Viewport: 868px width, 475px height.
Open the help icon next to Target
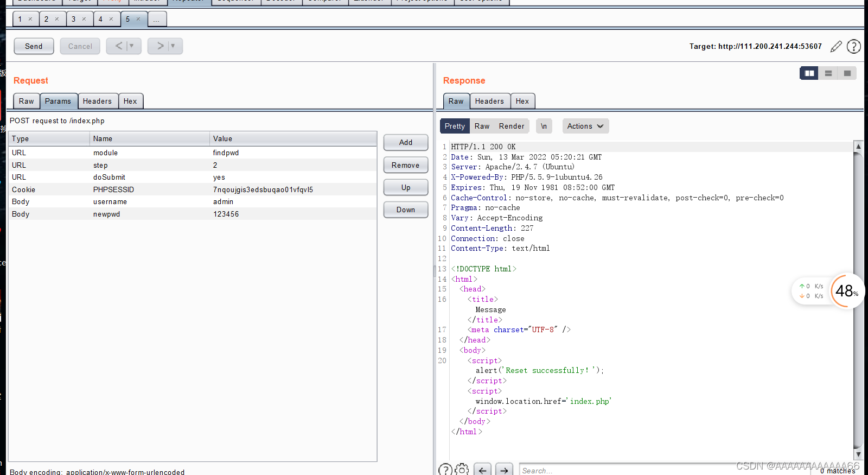click(854, 47)
